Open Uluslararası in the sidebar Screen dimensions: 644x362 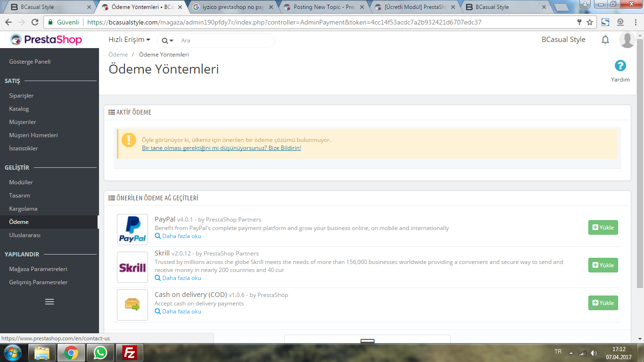coord(25,235)
